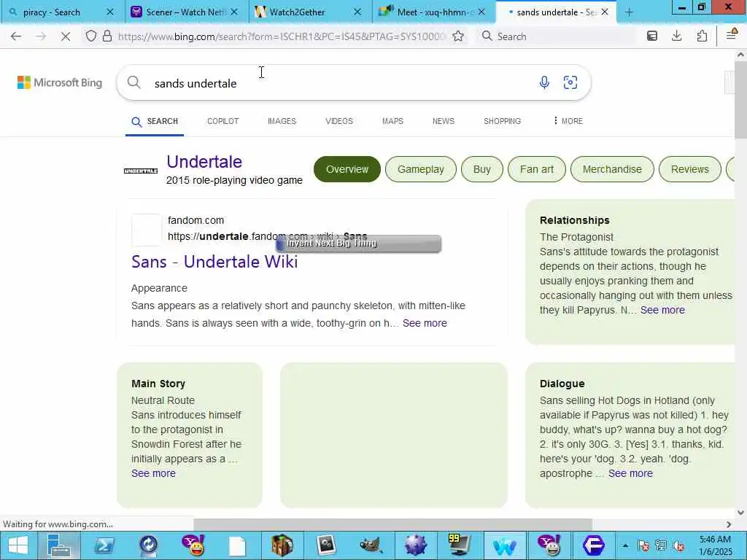Open the Firefox downloads panel
The width and height of the screenshot is (747, 560).
pyautogui.click(x=676, y=36)
